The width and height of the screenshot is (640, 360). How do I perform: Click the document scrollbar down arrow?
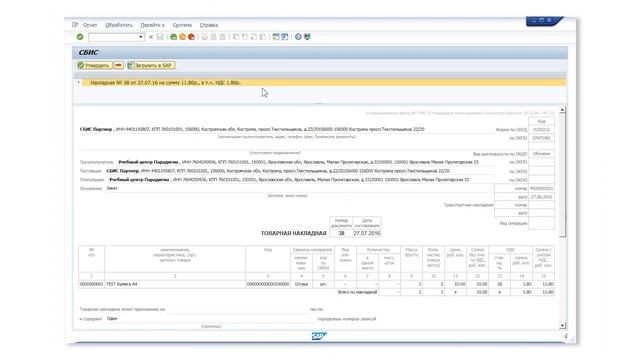click(562, 325)
